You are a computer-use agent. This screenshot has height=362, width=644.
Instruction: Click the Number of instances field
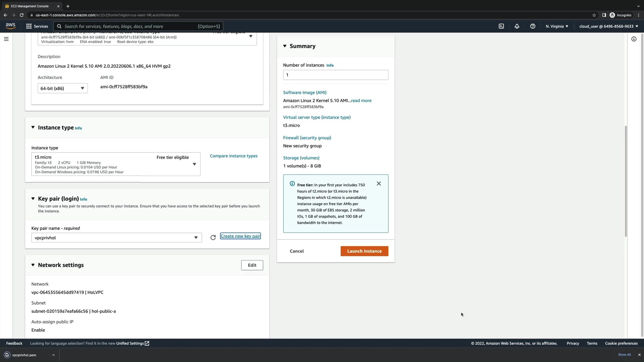pos(335,75)
